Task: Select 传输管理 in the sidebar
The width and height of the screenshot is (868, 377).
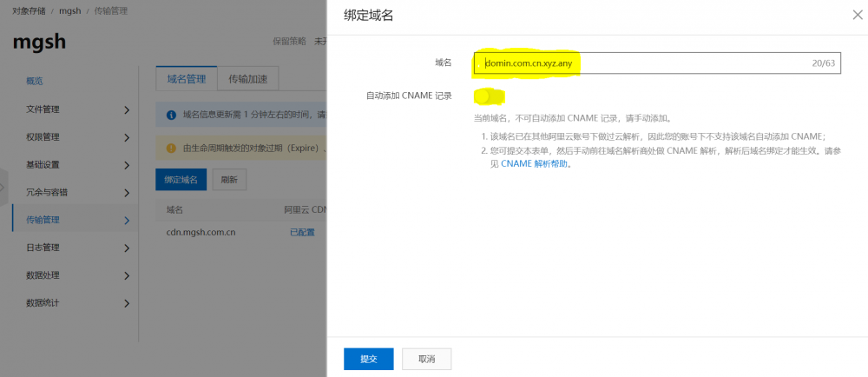Action: pyautogui.click(x=43, y=220)
